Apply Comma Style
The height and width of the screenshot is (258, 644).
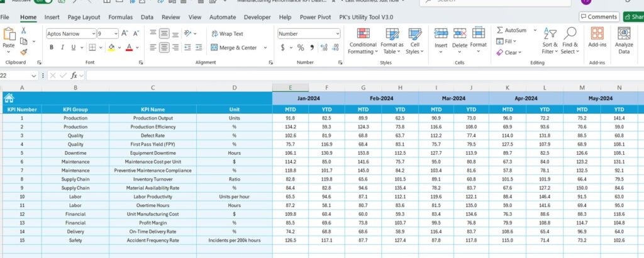click(x=312, y=48)
